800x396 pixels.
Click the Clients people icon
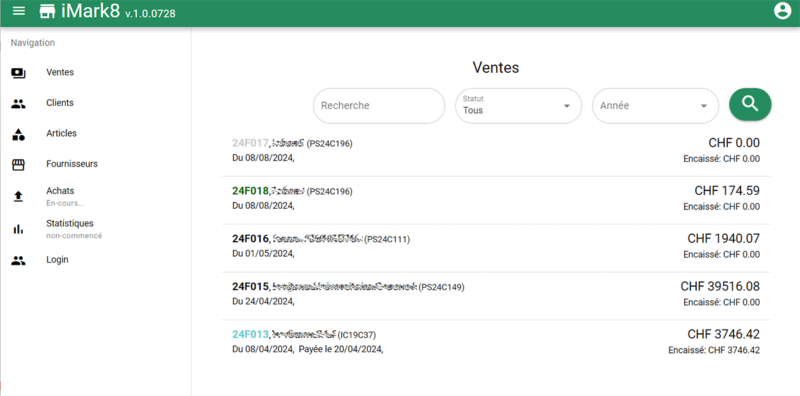coord(18,104)
